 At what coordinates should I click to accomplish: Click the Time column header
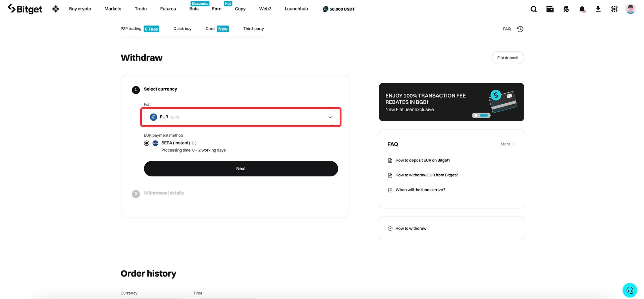[198, 293]
